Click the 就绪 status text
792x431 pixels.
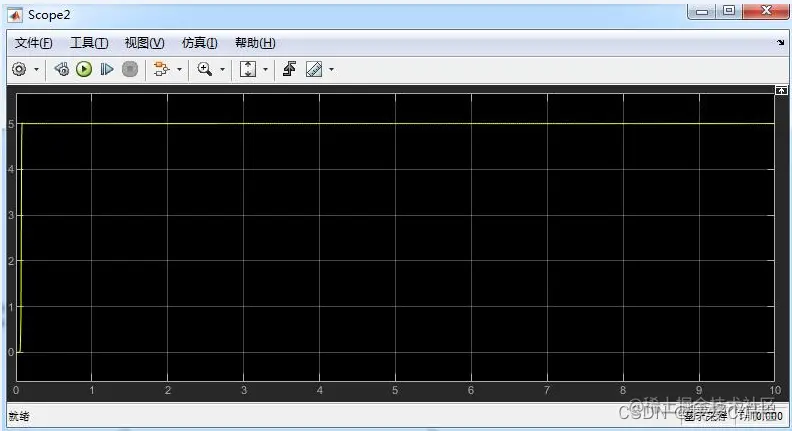pyautogui.click(x=19, y=416)
